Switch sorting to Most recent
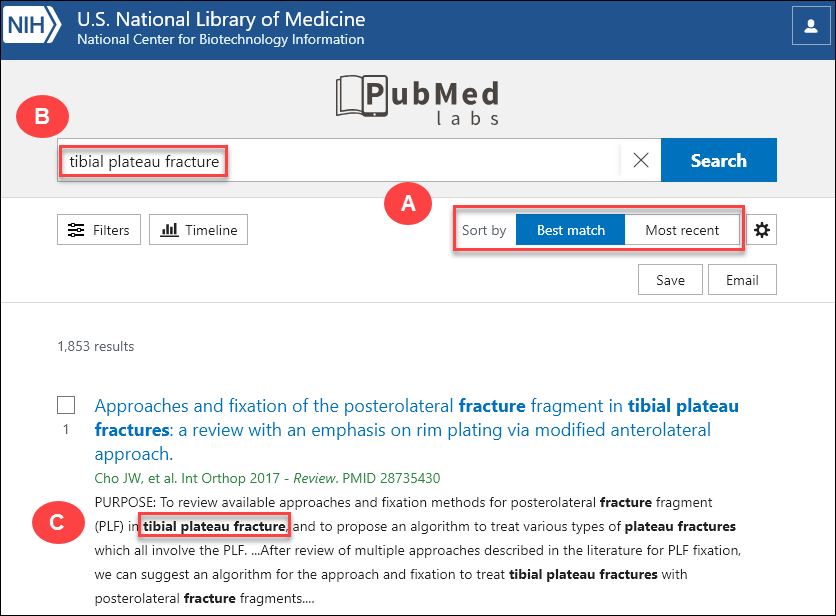This screenshot has width=836, height=616. (682, 230)
